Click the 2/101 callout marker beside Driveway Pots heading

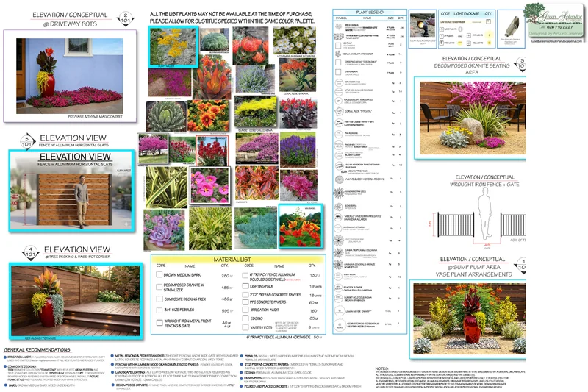126,18
